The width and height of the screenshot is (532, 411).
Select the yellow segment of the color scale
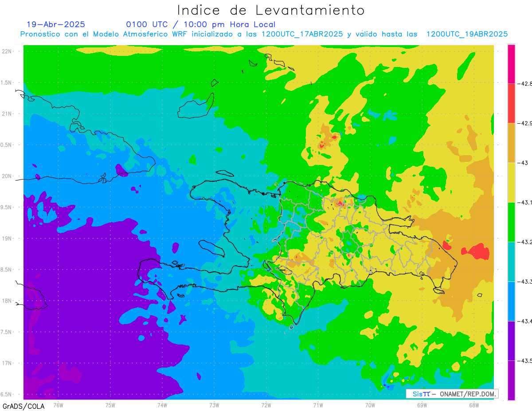click(x=511, y=182)
